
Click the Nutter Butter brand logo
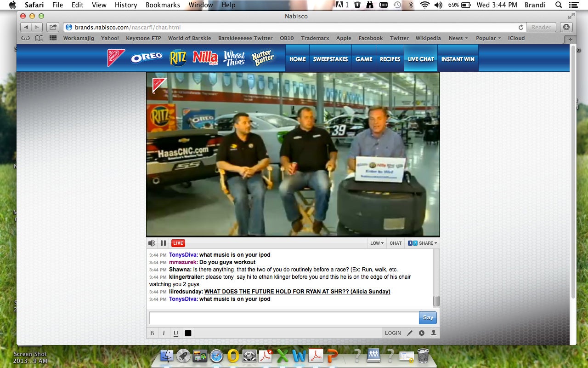click(x=263, y=58)
